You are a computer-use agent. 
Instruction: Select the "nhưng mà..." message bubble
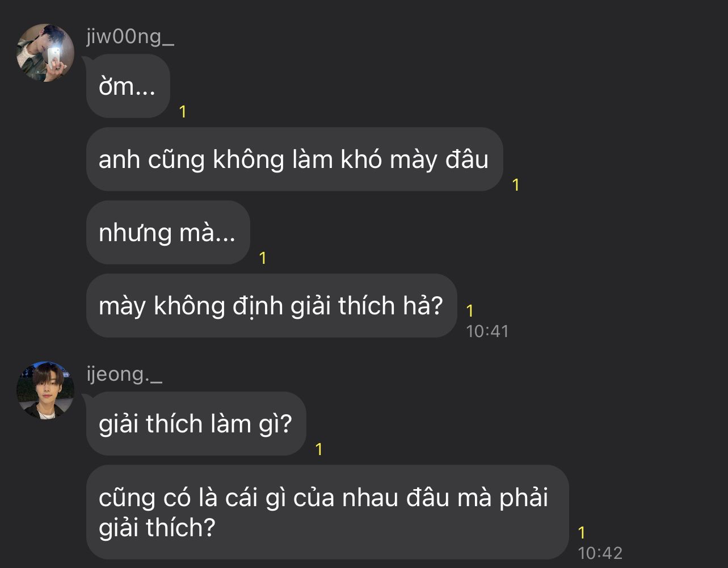[x=168, y=233]
